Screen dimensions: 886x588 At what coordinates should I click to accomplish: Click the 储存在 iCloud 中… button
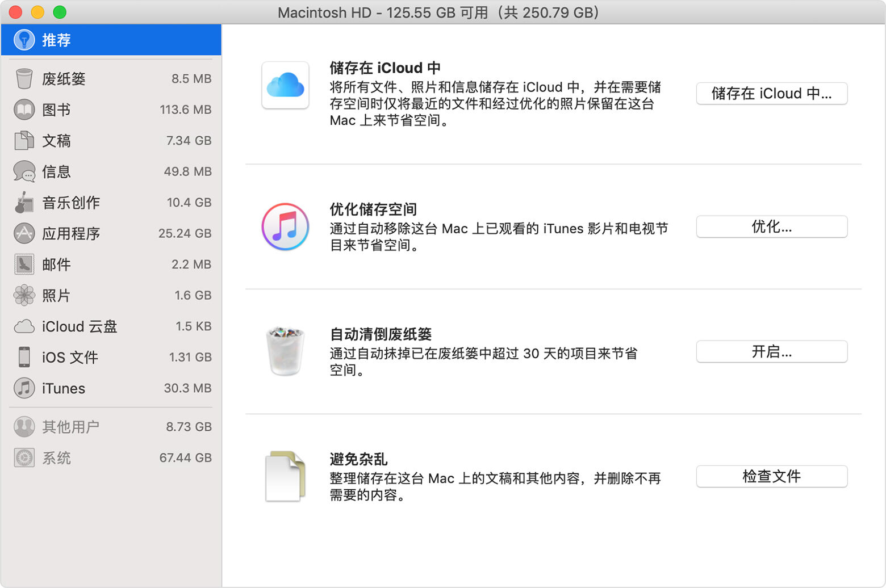pyautogui.click(x=772, y=94)
